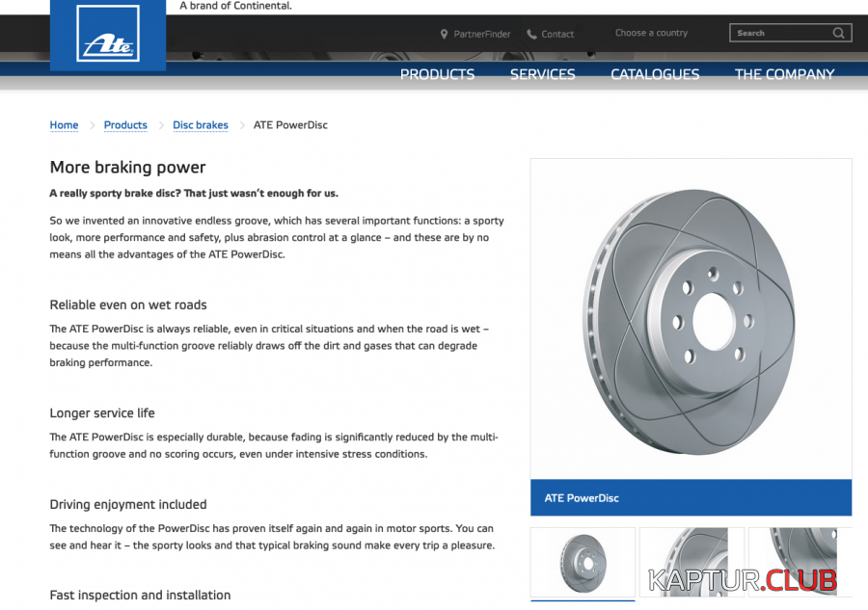Click the Contact phone icon
This screenshot has width=868, height=610.
531,34
